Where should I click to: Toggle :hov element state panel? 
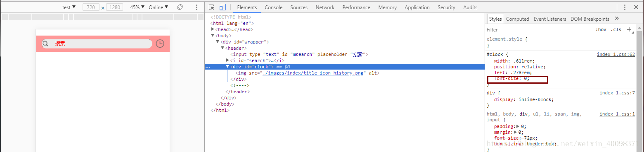(601, 30)
